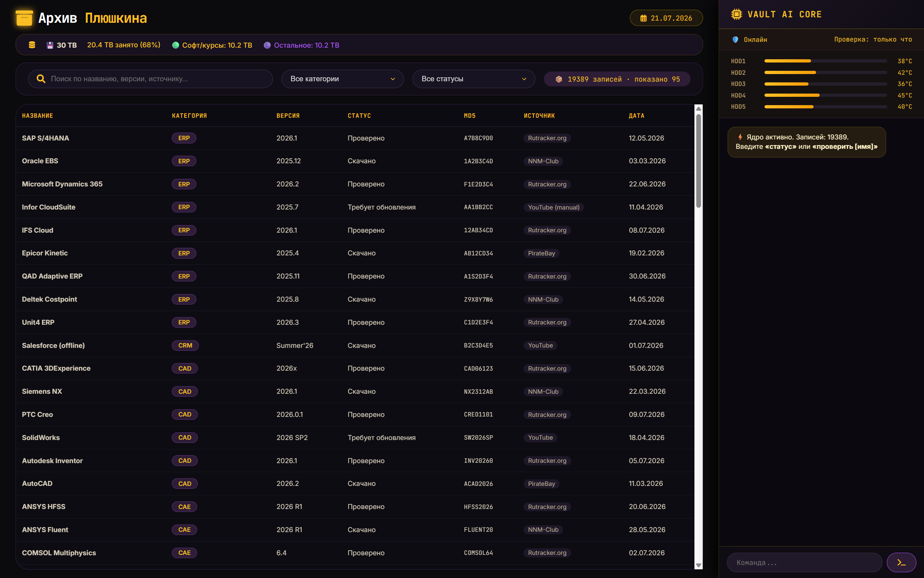Click PirateBay source on Epicor Kinetic row
Viewport: 924px width, 578px height.
(541, 253)
